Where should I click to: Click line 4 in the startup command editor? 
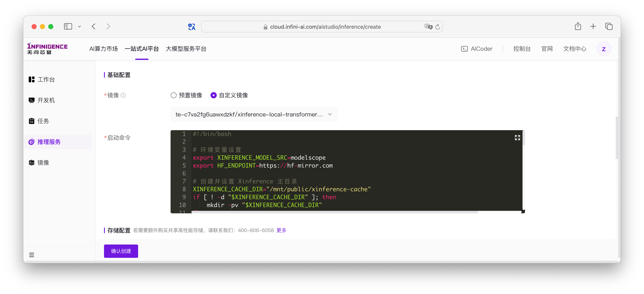point(259,158)
